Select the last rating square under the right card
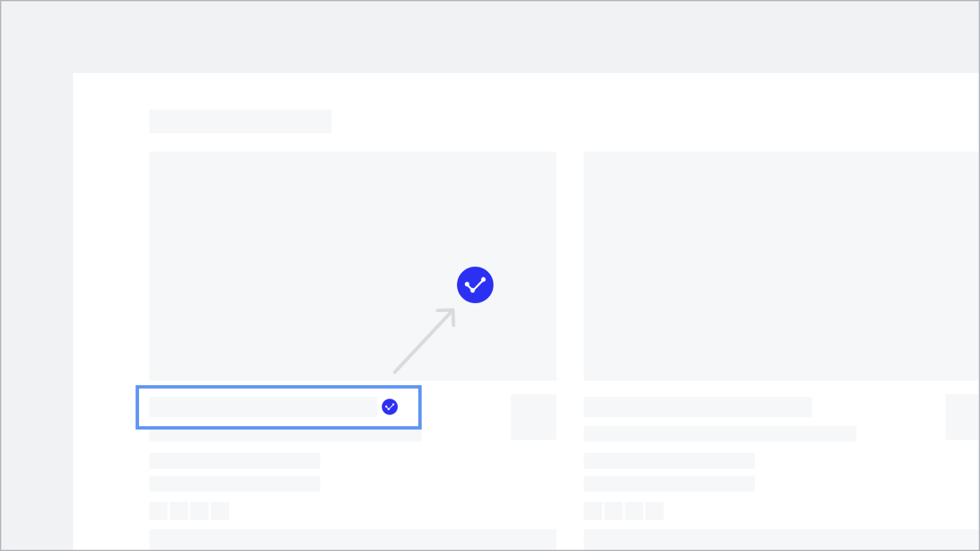The height and width of the screenshot is (551, 980). coord(654,511)
